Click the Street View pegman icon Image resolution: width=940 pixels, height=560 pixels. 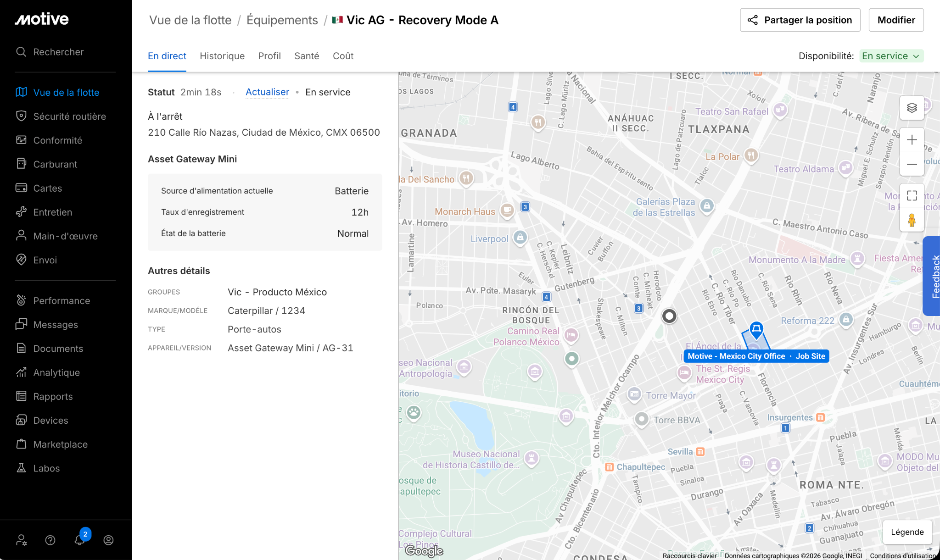(912, 220)
